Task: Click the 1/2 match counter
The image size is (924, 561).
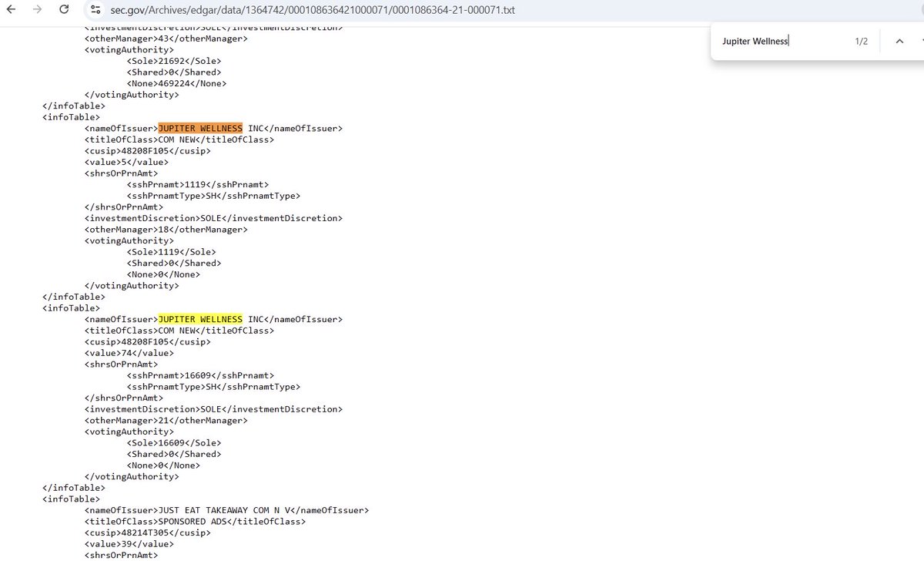Action: [861, 42]
